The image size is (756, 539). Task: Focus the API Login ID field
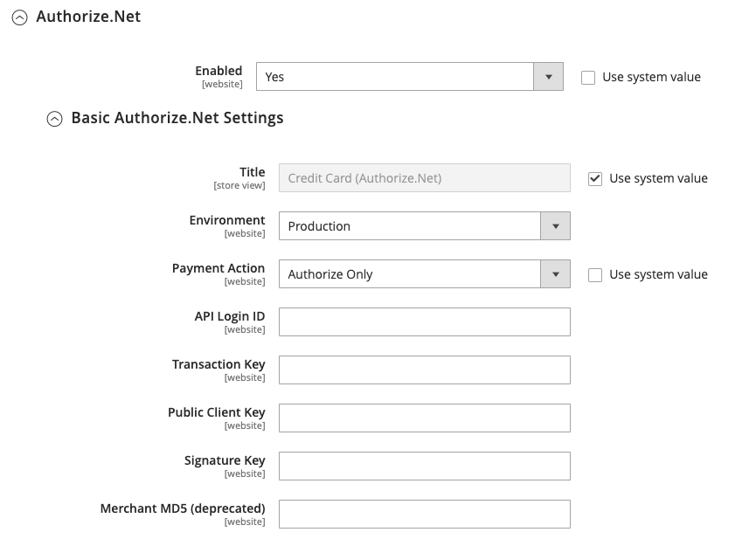click(424, 322)
